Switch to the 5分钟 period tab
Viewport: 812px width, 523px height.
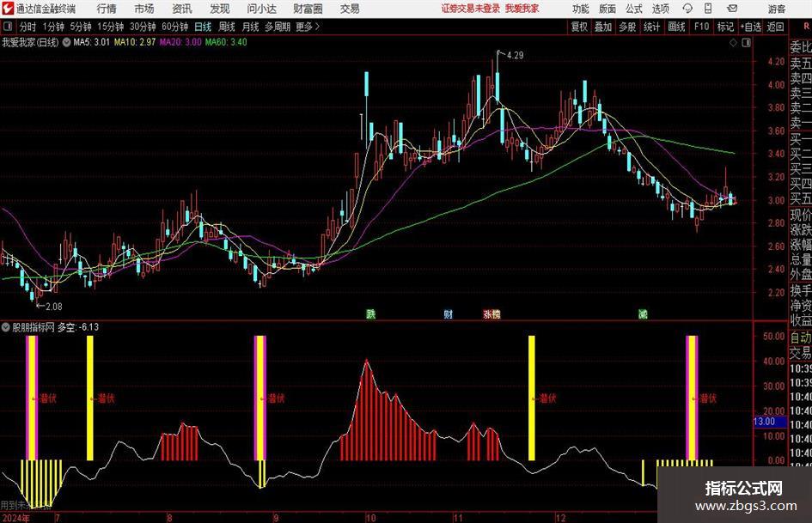point(81,27)
